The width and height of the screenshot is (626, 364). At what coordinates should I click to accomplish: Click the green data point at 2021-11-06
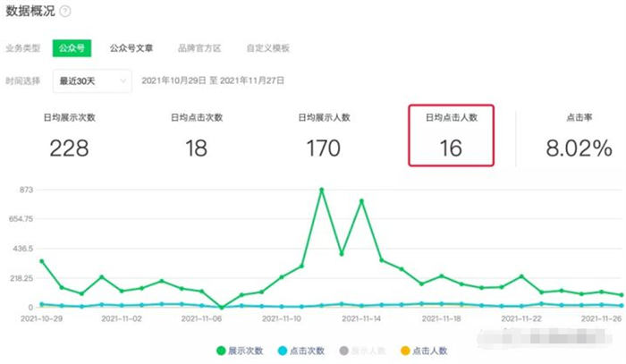point(222,308)
